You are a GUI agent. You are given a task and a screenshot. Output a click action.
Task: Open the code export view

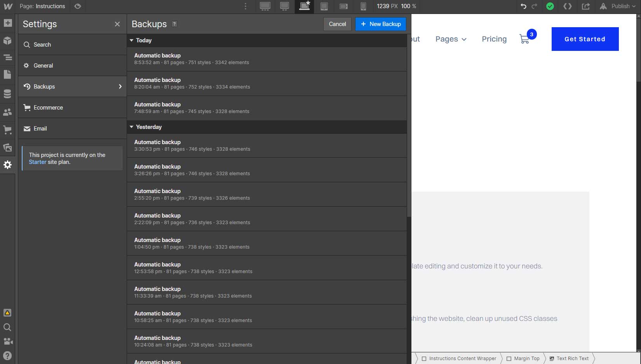point(567,6)
